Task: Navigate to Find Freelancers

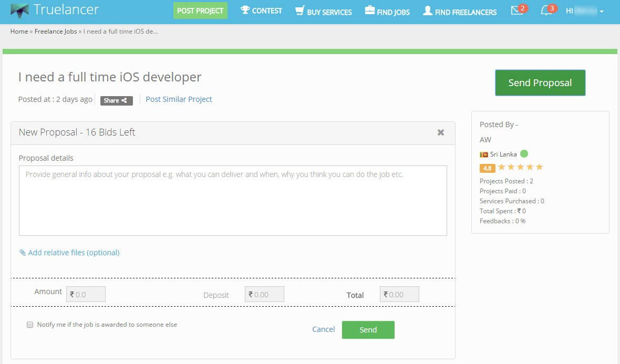Action: [x=460, y=12]
